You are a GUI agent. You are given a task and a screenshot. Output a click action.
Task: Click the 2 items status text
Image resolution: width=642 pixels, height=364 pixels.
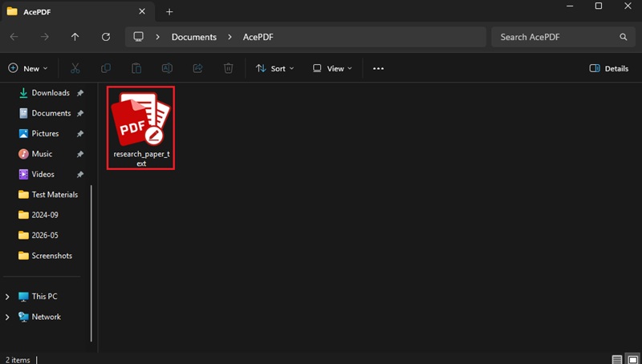(x=18, y=360)
